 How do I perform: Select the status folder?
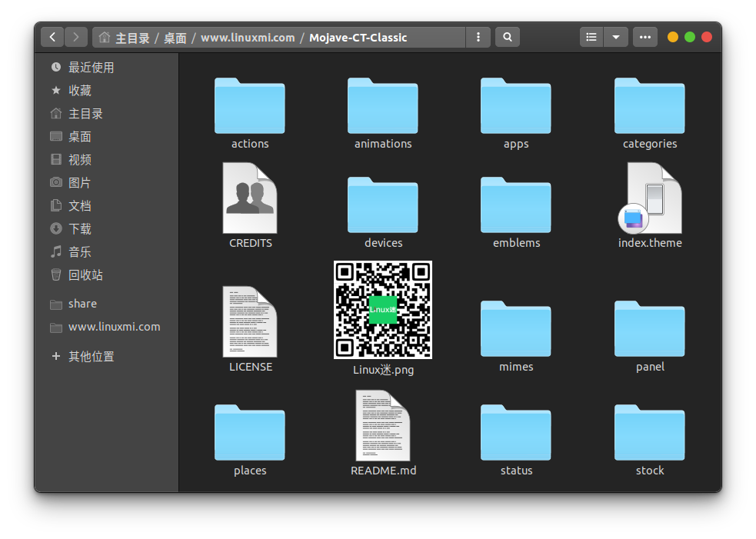516,432
